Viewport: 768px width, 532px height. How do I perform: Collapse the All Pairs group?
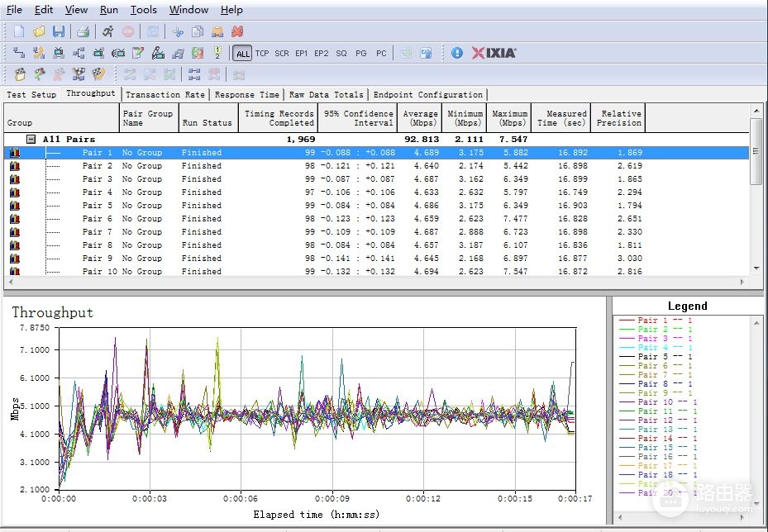click(x=31, y=140)
